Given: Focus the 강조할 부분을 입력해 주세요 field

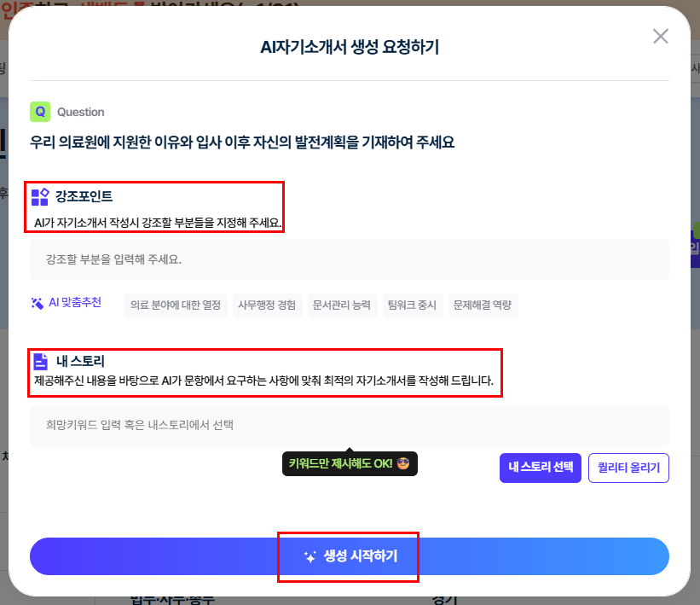Looking at the screenshot, I should click(x=349, y=259).
